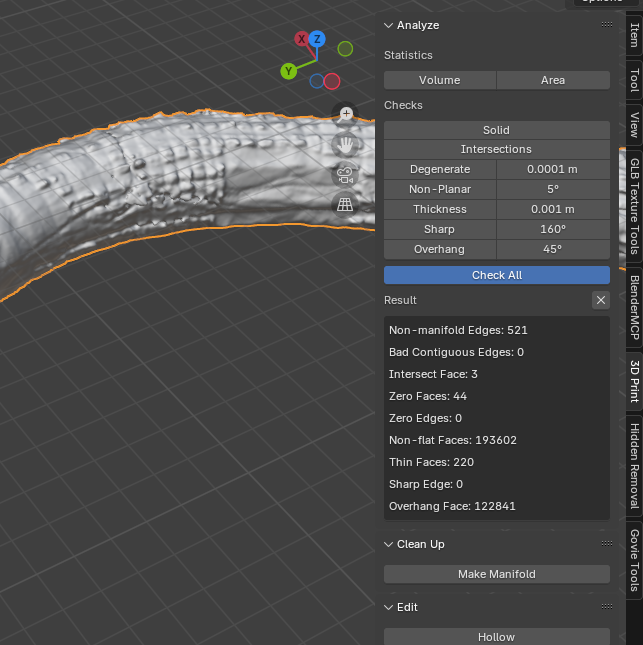Calculate Volume statistic

[440, 80]
